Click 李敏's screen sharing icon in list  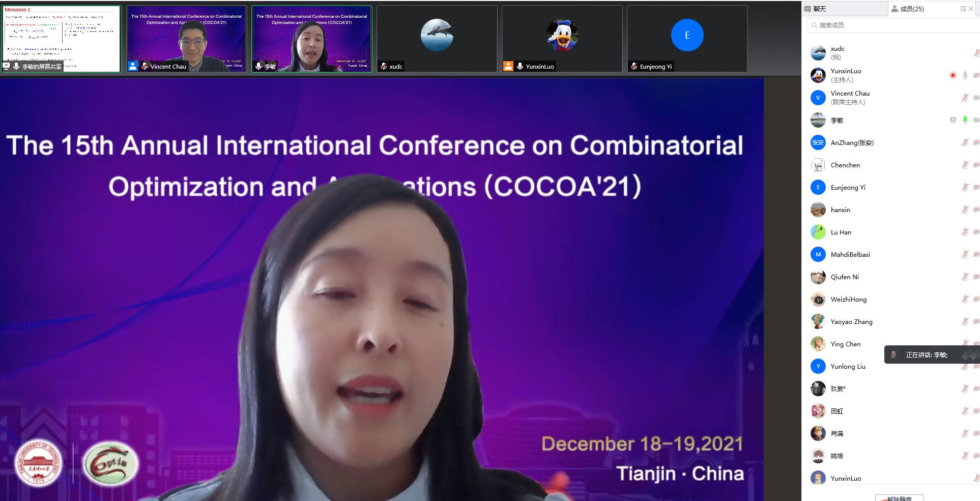tap(953, 120)
